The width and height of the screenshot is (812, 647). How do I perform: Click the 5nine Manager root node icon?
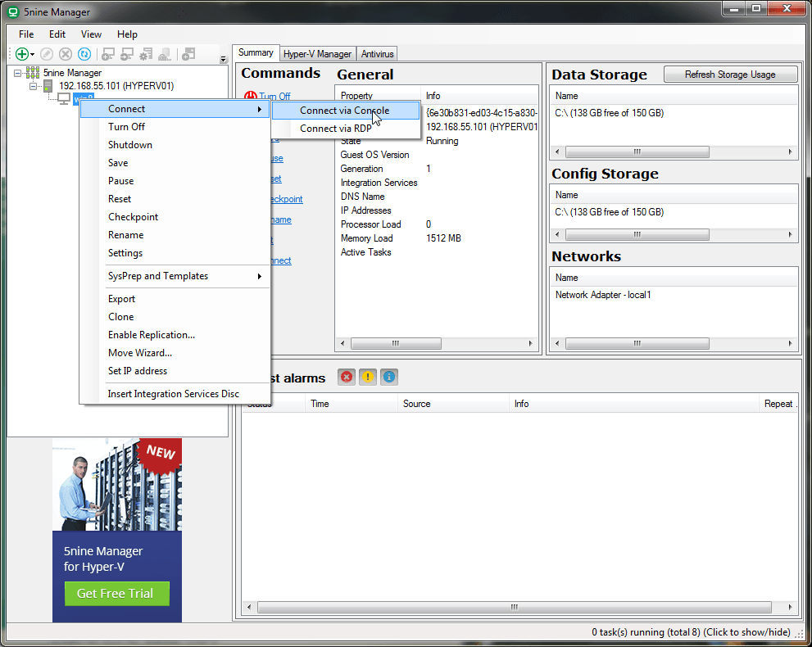(33, 73)
